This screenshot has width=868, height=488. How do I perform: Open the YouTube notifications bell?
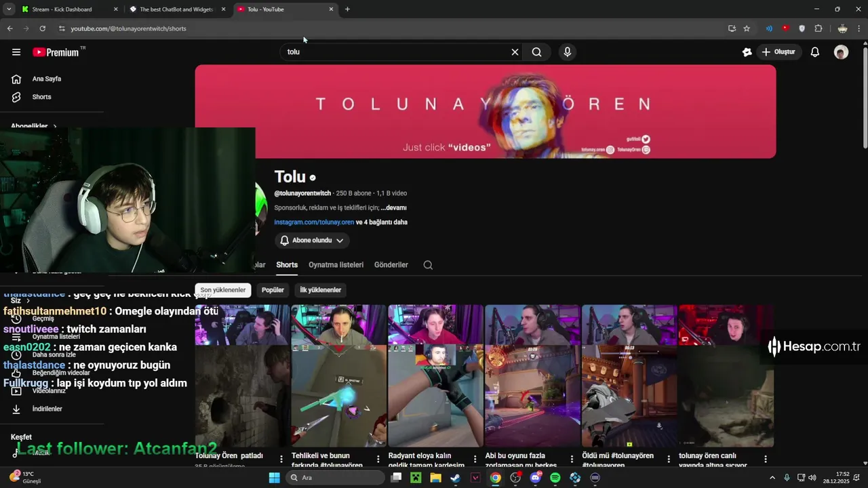pyautogui.click(x=815, y=52)
